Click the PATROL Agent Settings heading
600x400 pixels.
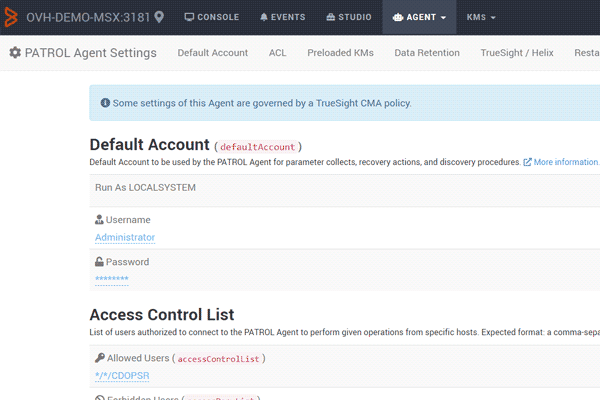pos(91,53)
